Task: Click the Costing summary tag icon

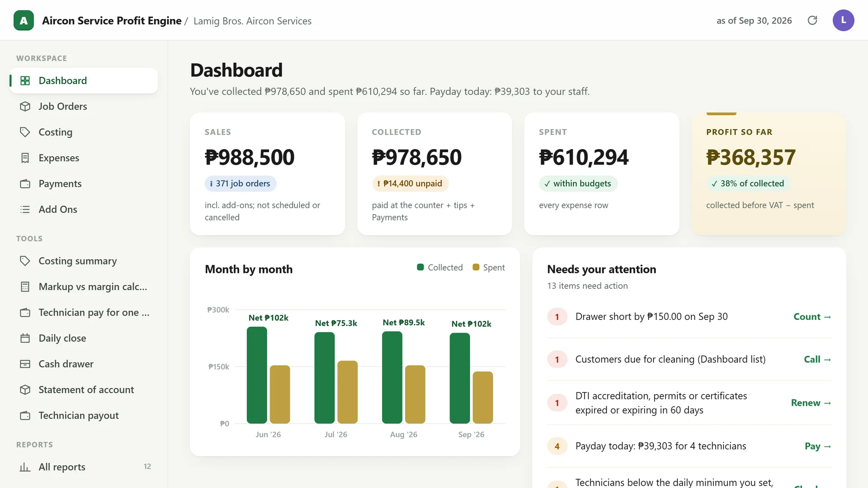Action: (25, 261)
